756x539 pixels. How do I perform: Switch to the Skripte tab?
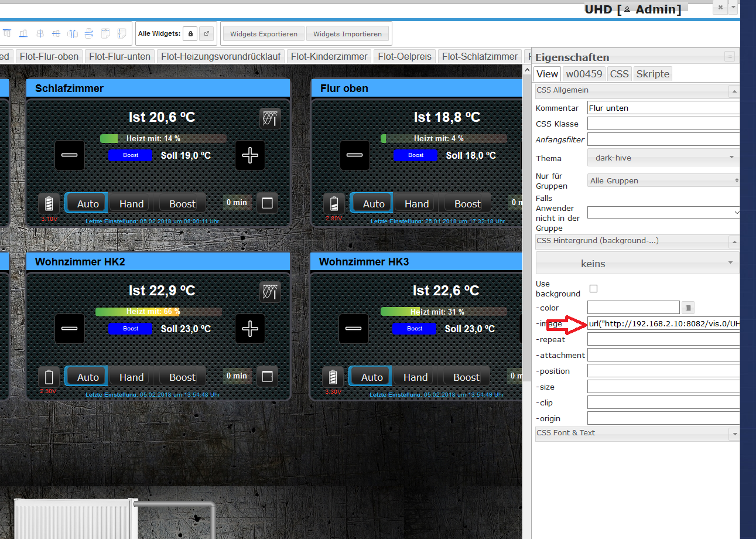(x=652, y=74)
